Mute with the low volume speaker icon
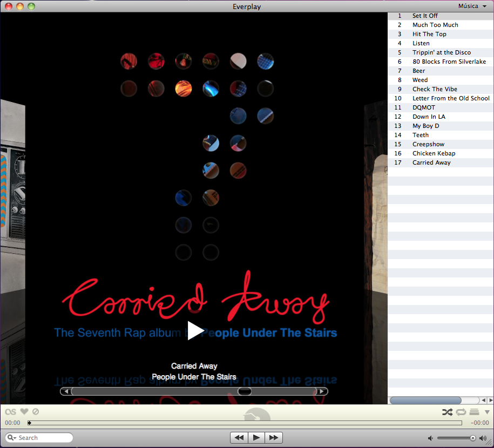This screenshot has height=448, width=494. [430, 438]
